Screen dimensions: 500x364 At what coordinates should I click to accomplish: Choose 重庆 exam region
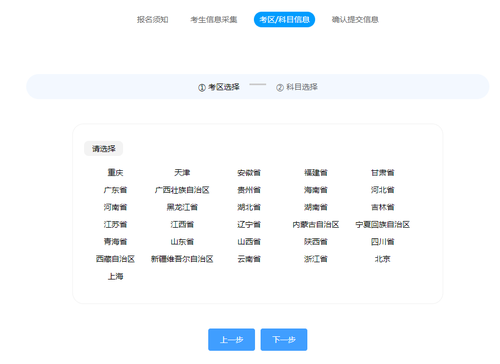tap(115, 173)
